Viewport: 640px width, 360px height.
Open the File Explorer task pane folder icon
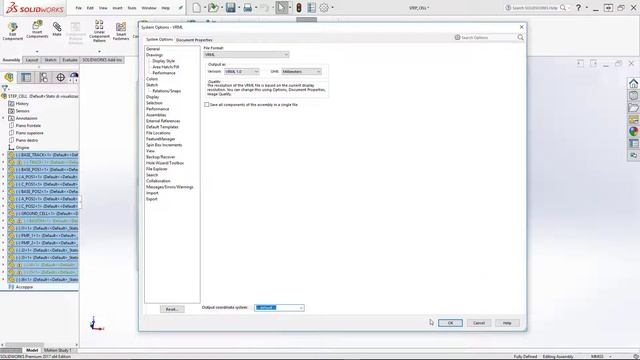pyautogui.click(x=633, y=108)
